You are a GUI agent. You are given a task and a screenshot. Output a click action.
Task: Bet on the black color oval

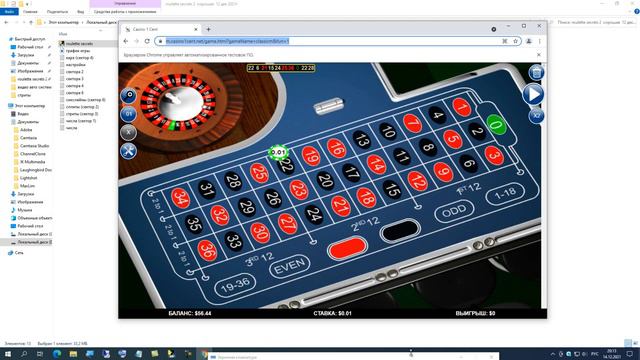(x=400, y=229)
